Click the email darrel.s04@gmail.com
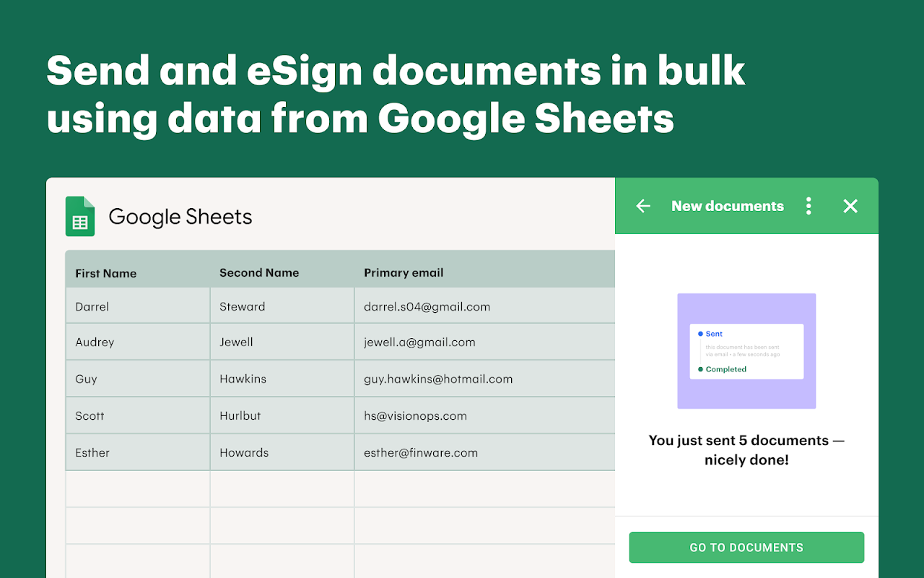 coord(427,306)
